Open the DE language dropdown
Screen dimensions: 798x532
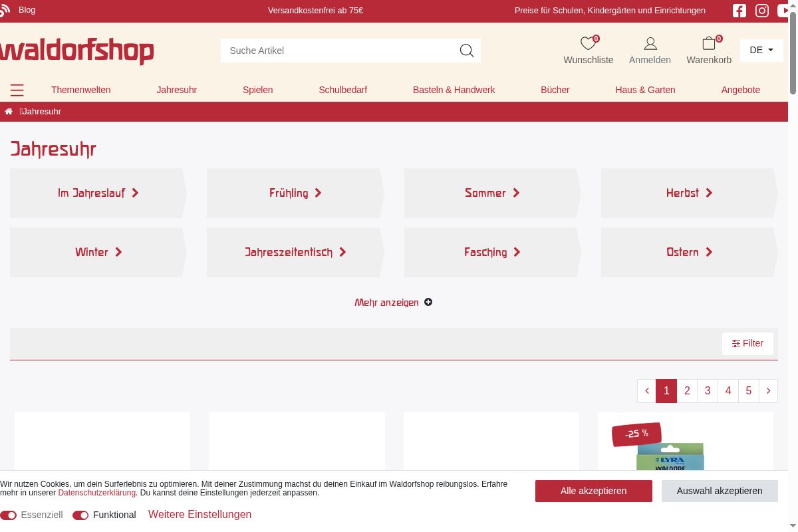click(x=761, y=51)
